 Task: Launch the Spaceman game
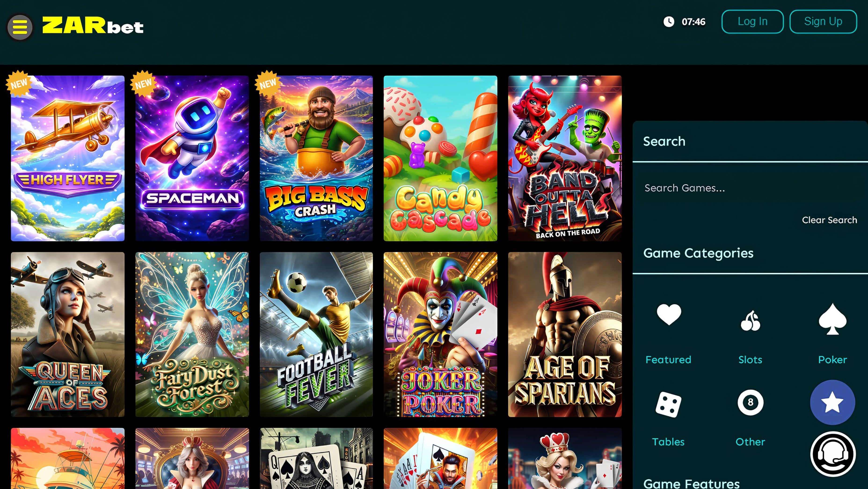[192, 158]
